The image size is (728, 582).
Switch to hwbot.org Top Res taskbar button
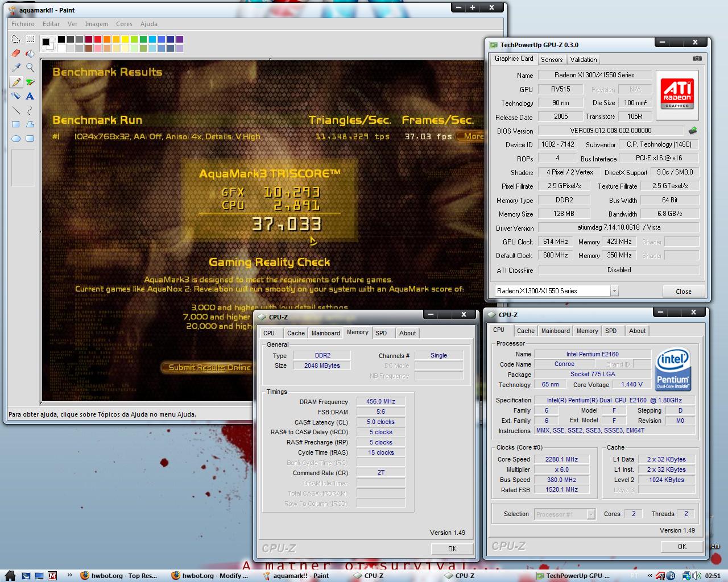119,576
